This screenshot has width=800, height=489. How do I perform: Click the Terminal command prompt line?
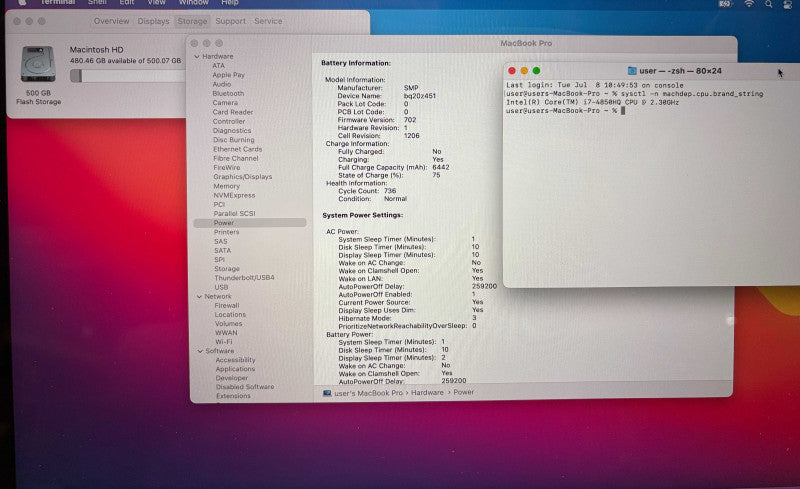coord(565,111)
